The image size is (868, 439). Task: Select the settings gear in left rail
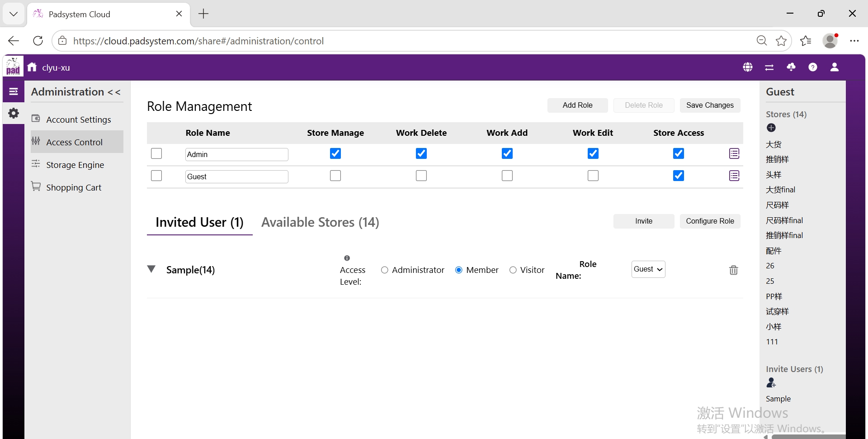14,113
